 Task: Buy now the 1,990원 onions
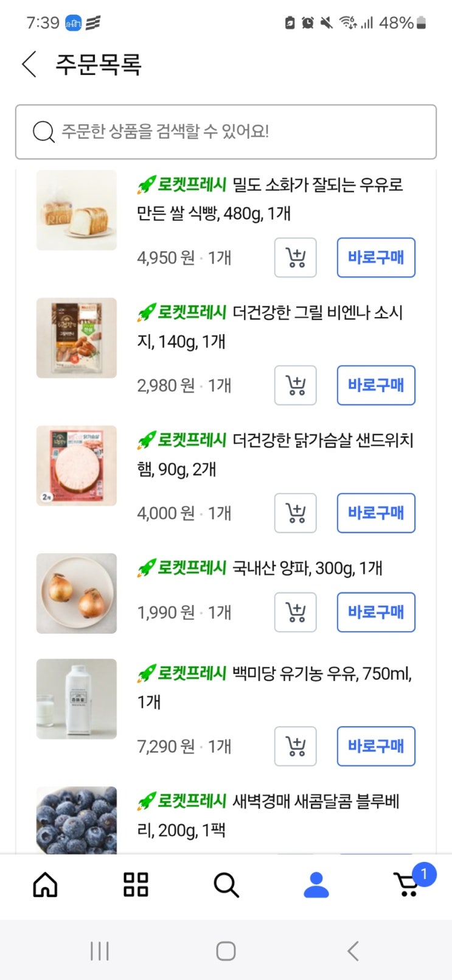click(376, 612)
